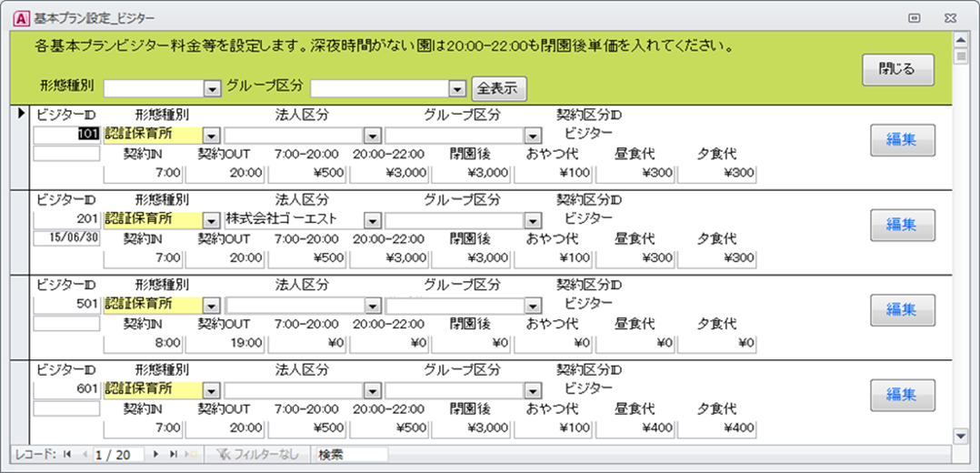Expand 法人区分 dropdown for visitor ID 201
The height and width of the screenshot is (473, 980).
pyautogui.click(x=371, y=219)
